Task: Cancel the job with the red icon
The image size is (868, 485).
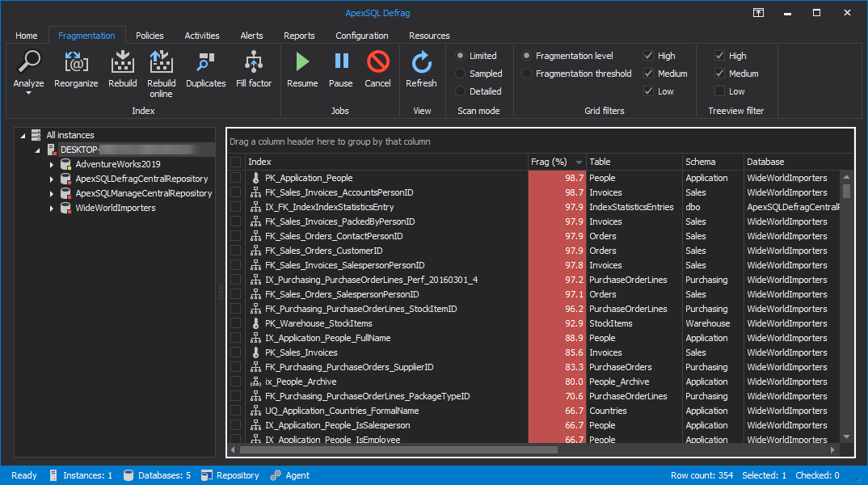Action: click(x=377, y=61)
